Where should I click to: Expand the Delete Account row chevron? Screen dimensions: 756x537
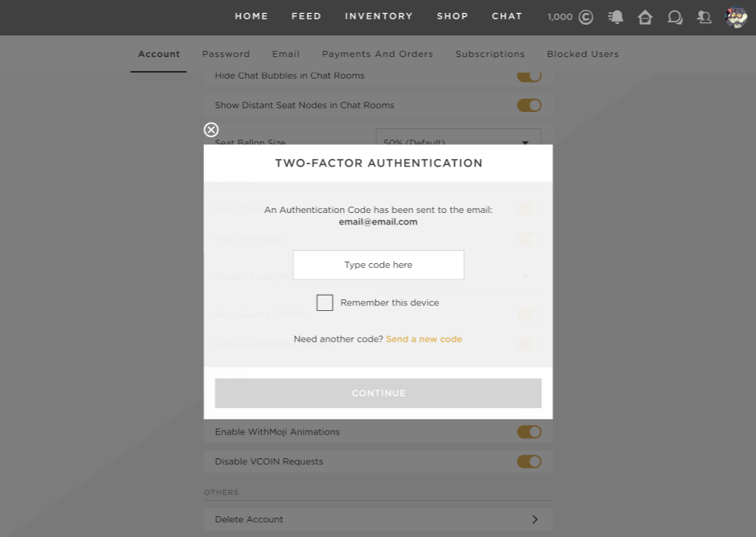pos(534,519)
